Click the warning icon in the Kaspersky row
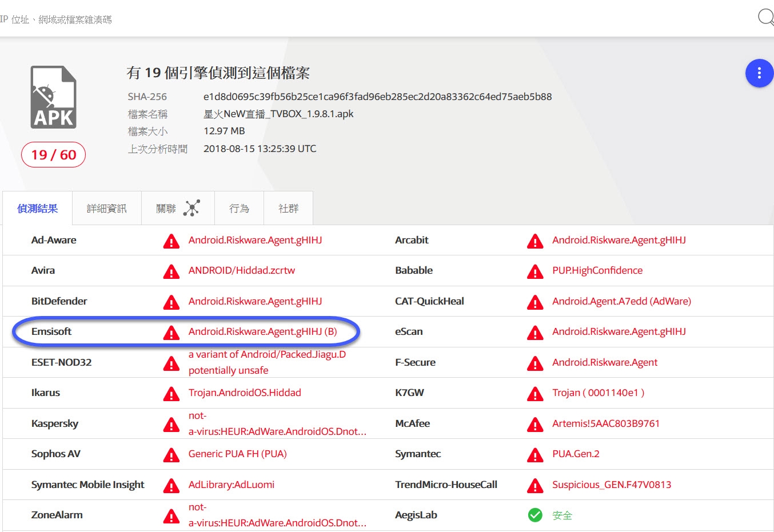 point(171,425)
